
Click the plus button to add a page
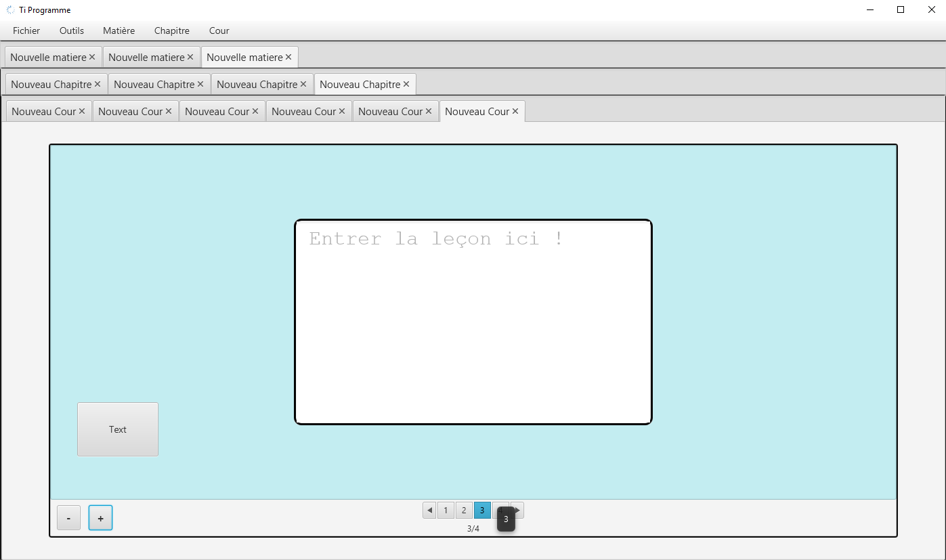[100, 518]
